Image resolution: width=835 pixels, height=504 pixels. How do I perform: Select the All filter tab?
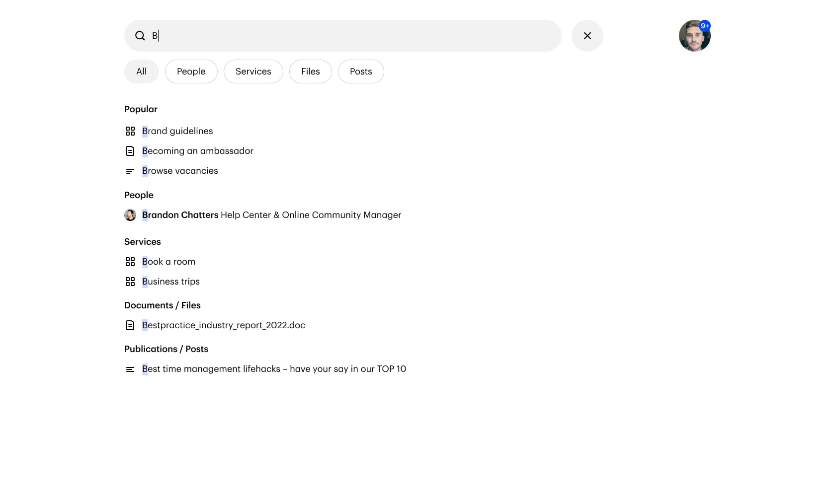coord(142,72)
